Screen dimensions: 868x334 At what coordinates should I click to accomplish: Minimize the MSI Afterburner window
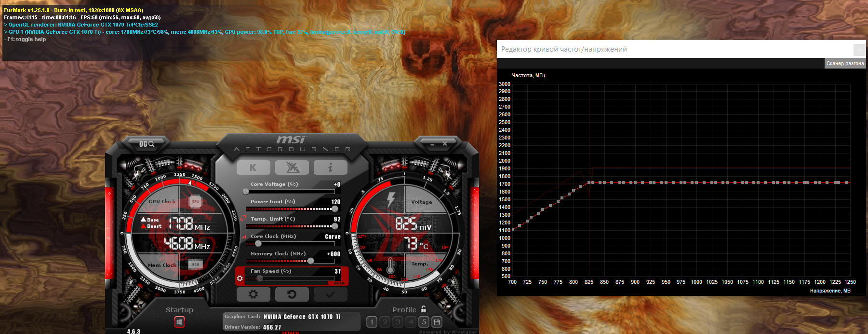432,144
